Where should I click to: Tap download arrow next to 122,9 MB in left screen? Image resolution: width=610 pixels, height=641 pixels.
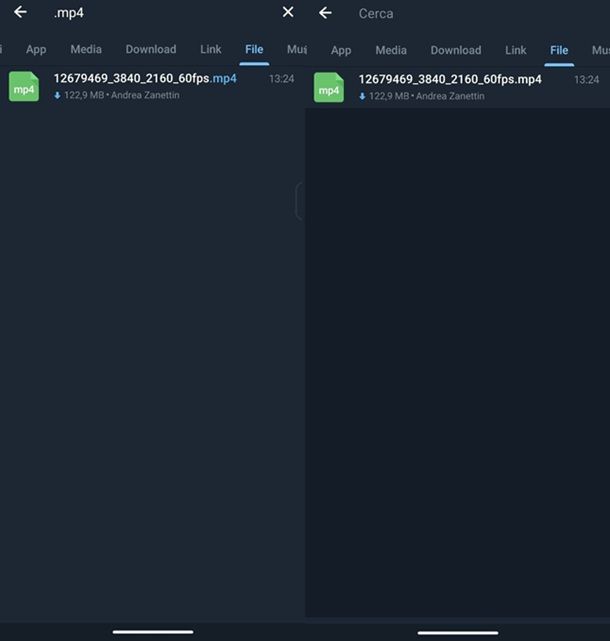[57, 96]
